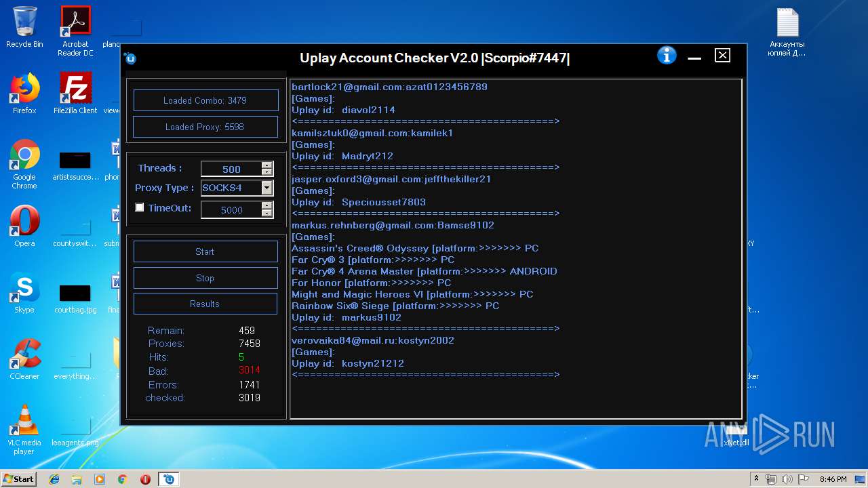Select the courtbag.jpg desktop file
The height and width of the screenshot is (488, 868).
click(x=75, y=299)
